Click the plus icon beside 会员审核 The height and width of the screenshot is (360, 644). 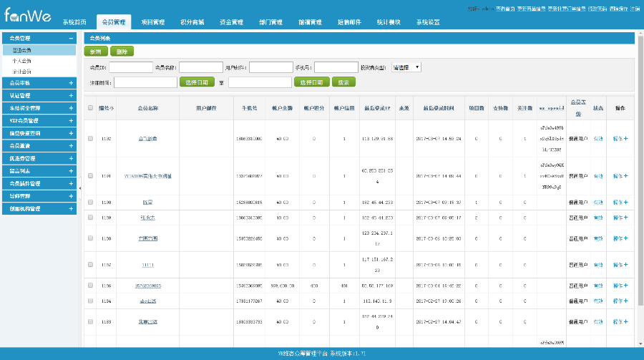point(71,83)
